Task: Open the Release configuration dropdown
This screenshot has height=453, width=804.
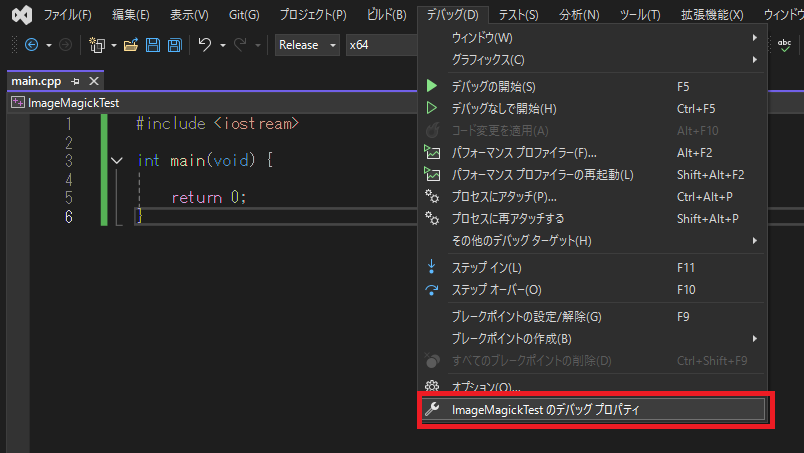Action: click(x=307, y=45)
